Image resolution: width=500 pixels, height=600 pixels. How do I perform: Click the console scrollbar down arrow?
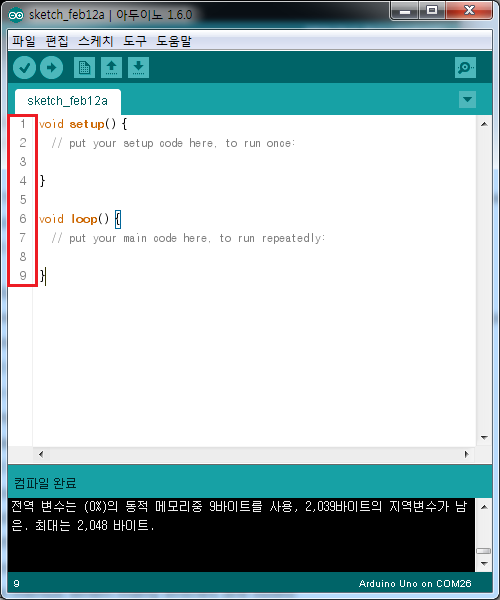point(484,564)
